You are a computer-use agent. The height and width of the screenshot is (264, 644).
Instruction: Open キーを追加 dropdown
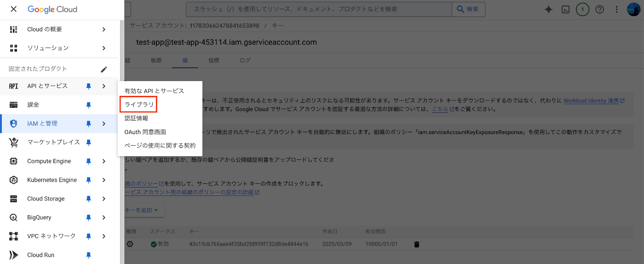144,210
